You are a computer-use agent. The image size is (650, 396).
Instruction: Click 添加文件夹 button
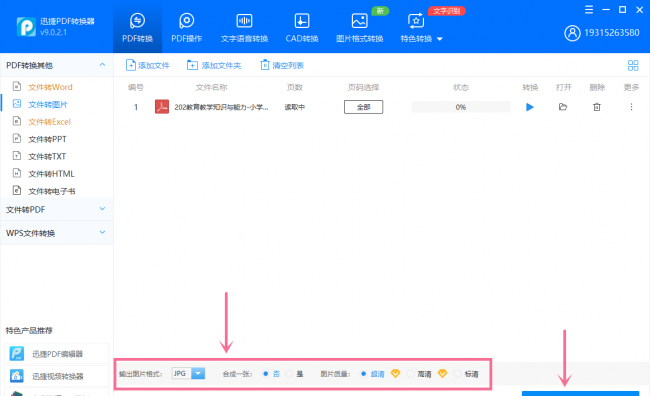(214, 65)
